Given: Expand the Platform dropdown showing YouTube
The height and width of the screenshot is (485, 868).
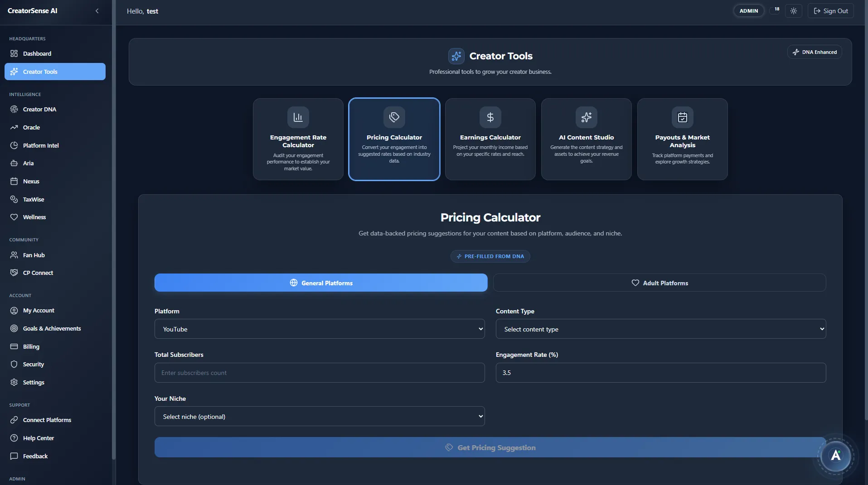Looking at the screenshot, I should click(320, 329).
